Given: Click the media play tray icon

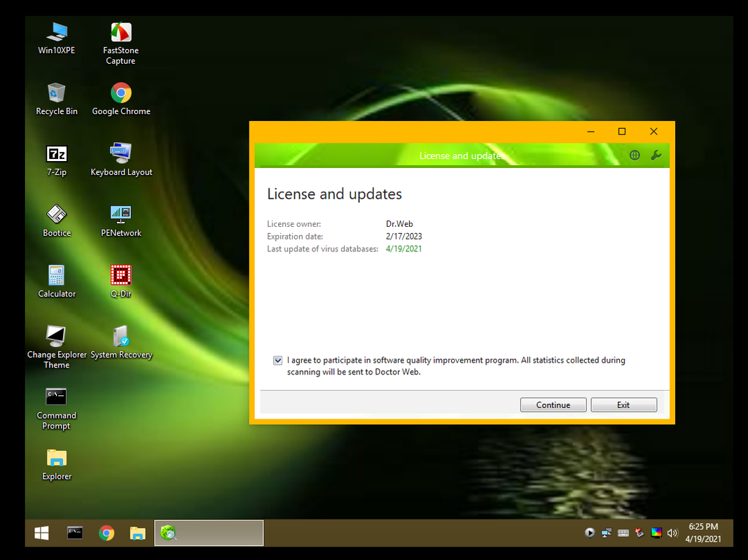Looking at the screenshot, I should click(590, 533).
